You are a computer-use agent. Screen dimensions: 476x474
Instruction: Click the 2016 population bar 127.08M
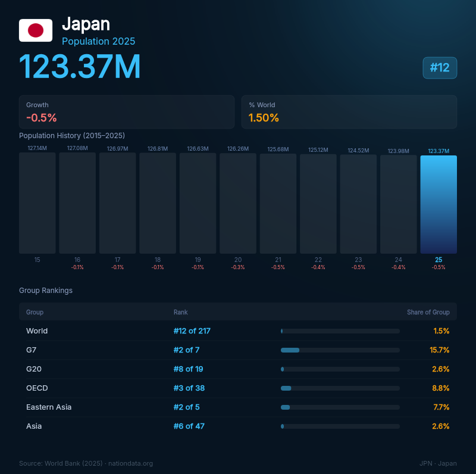[x=77, y=203]
